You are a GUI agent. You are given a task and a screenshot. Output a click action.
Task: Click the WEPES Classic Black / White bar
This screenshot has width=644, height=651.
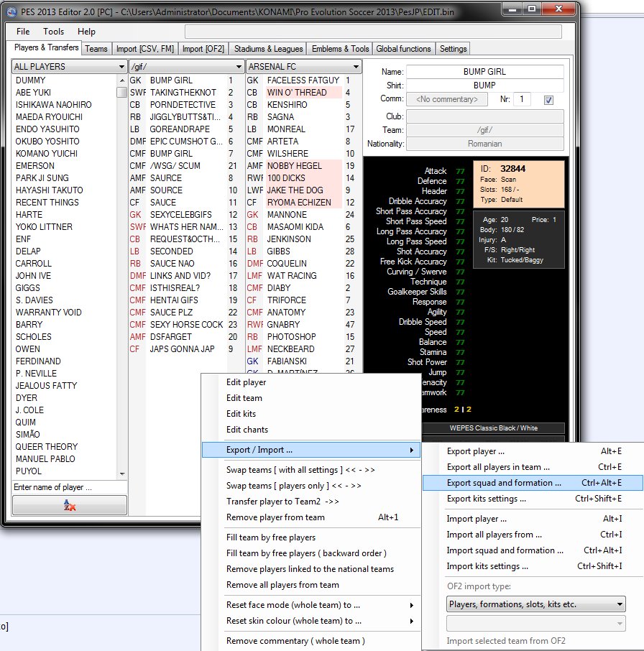tap(493, 428)
